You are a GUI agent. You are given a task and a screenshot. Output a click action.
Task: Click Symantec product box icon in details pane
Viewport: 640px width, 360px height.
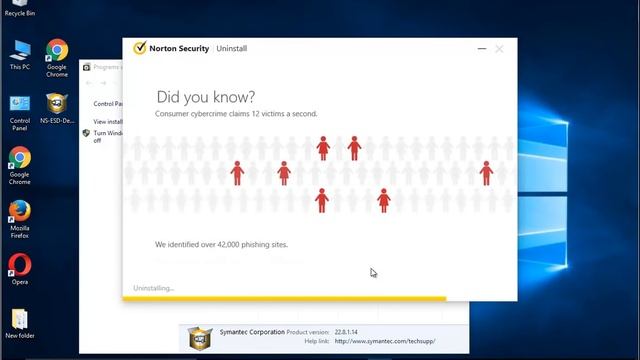200,338
